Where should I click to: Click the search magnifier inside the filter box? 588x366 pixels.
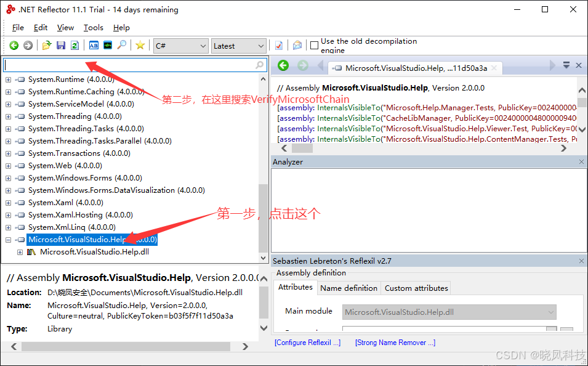259,65
